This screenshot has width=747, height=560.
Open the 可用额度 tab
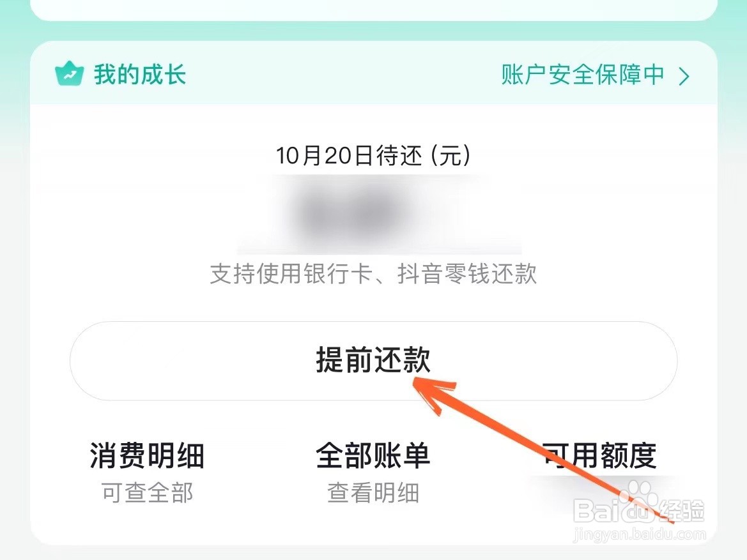599,455
